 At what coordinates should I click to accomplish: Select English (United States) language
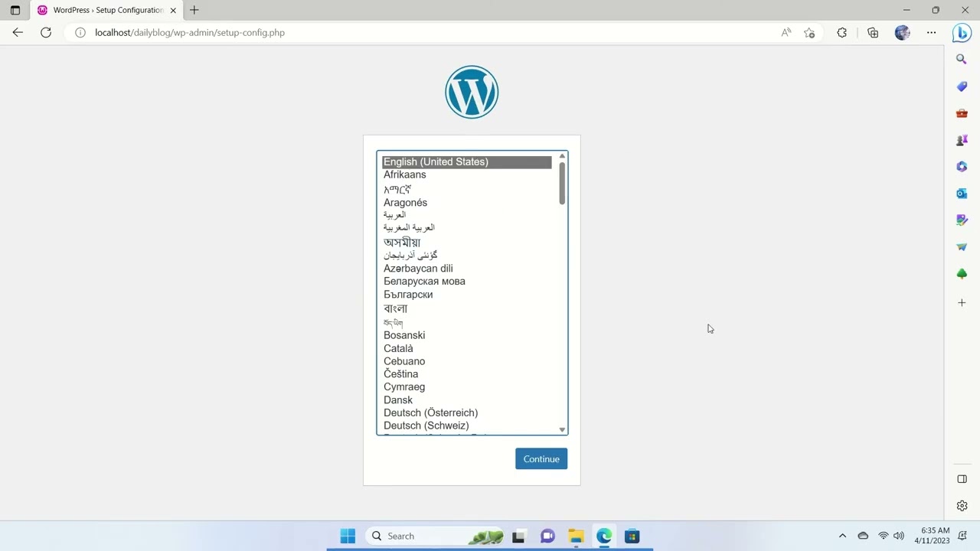(x=467, y=162)
